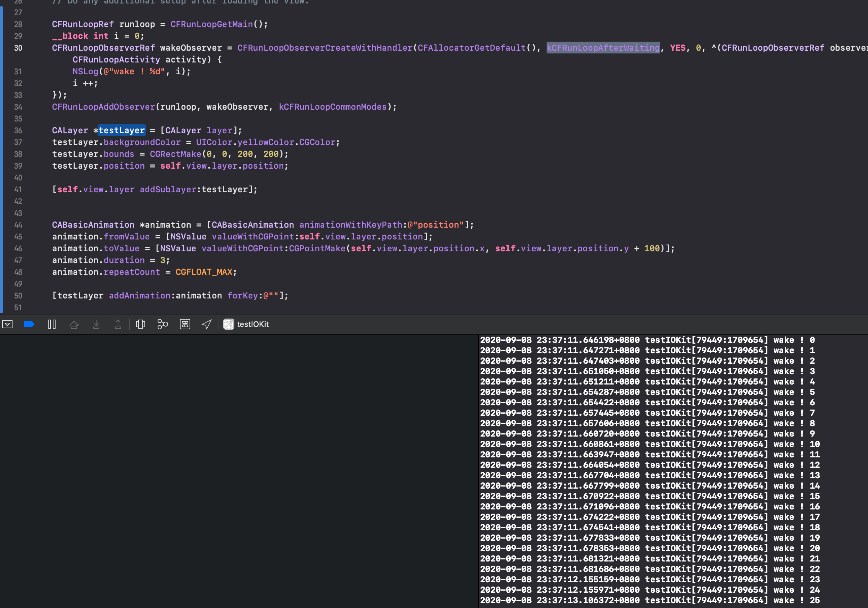Click console log line wake ! 0

pyautogui.click(x=647, y=340)
